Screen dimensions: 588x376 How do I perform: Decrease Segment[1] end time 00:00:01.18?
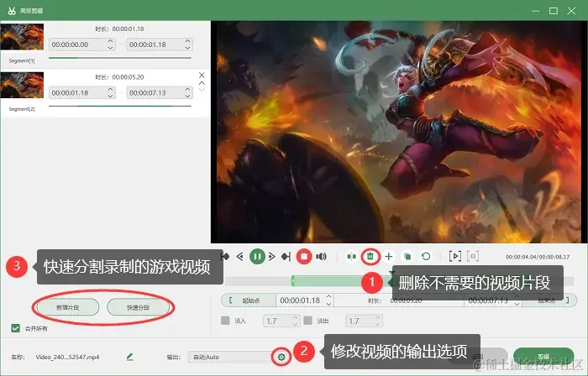tap(187, 48)
